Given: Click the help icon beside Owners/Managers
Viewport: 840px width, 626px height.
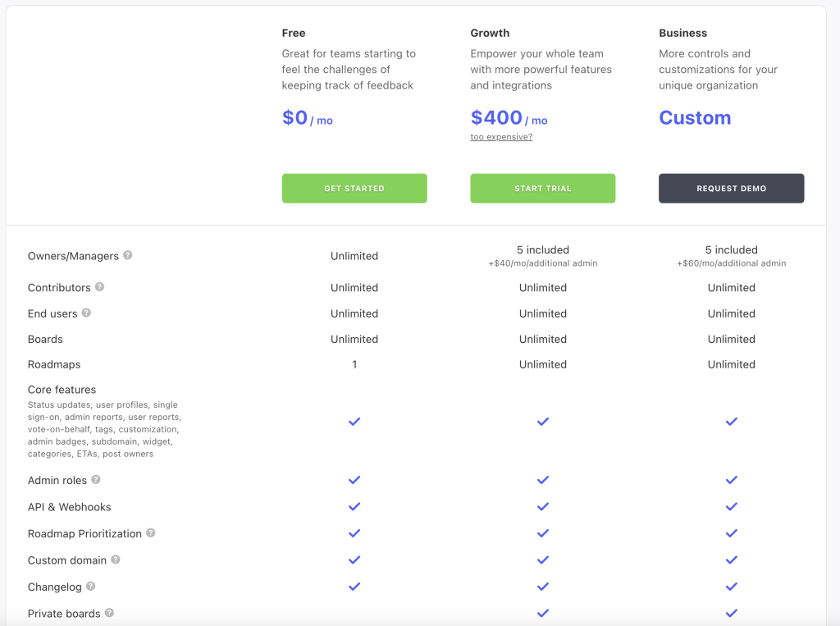Looking at the screenshot, I should [x=127, y=255].
